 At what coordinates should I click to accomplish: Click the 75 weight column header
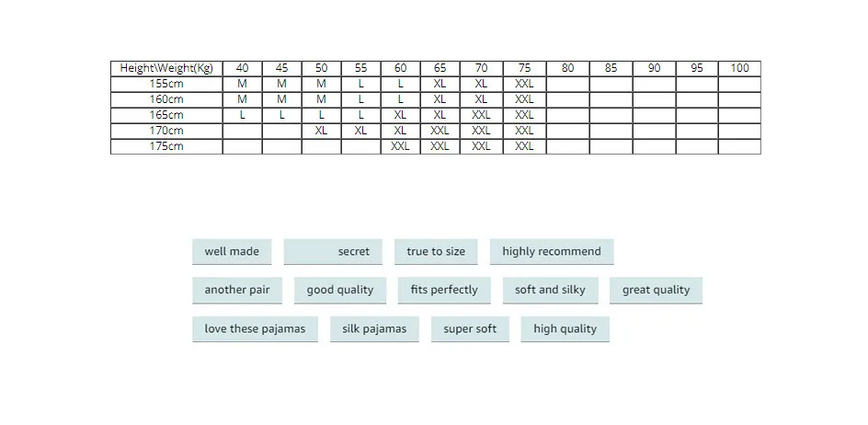coord(524,68)
